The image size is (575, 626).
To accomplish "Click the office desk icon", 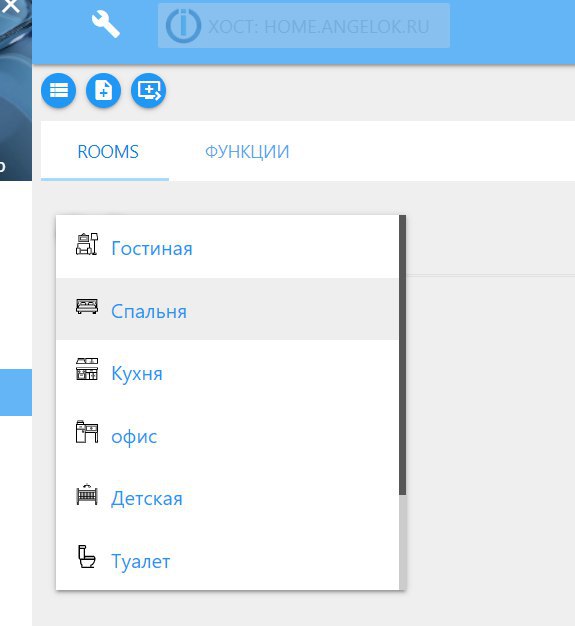I will (87, 432).
